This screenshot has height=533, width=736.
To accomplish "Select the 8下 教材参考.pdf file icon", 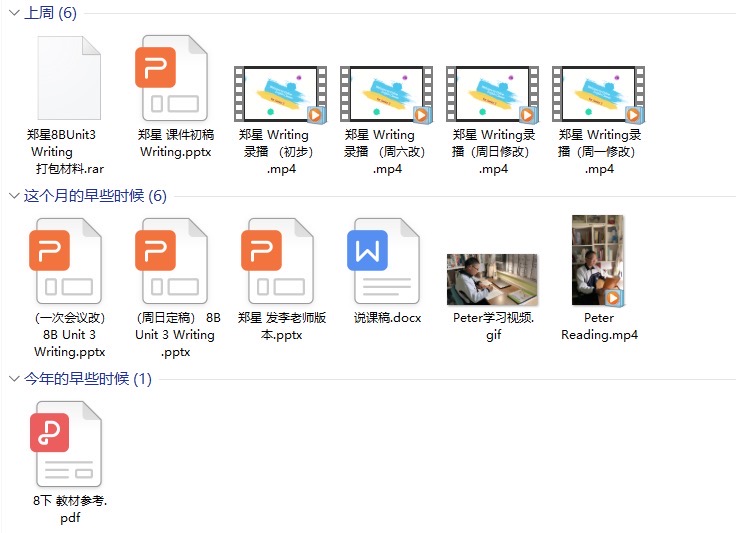I will coord(67,445).
